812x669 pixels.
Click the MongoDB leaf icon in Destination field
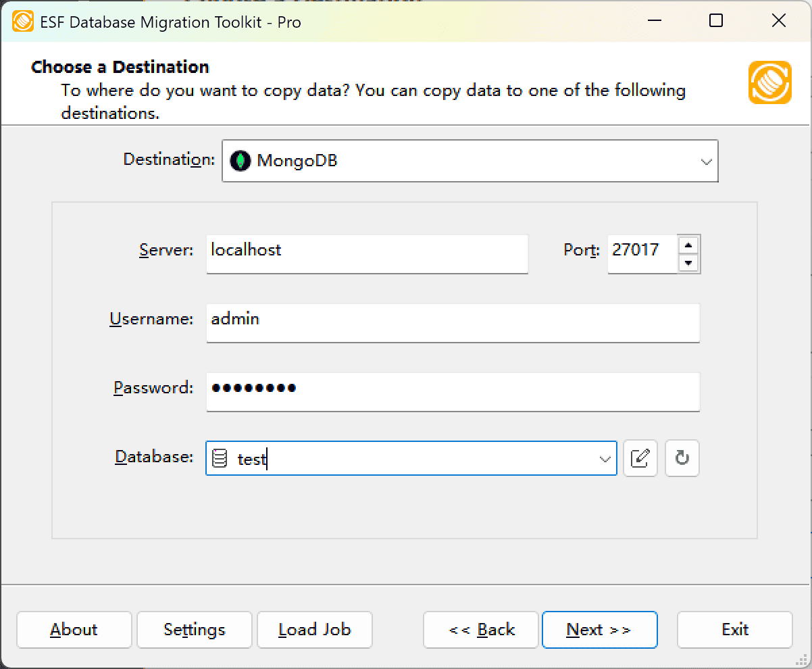coord(241,161)
